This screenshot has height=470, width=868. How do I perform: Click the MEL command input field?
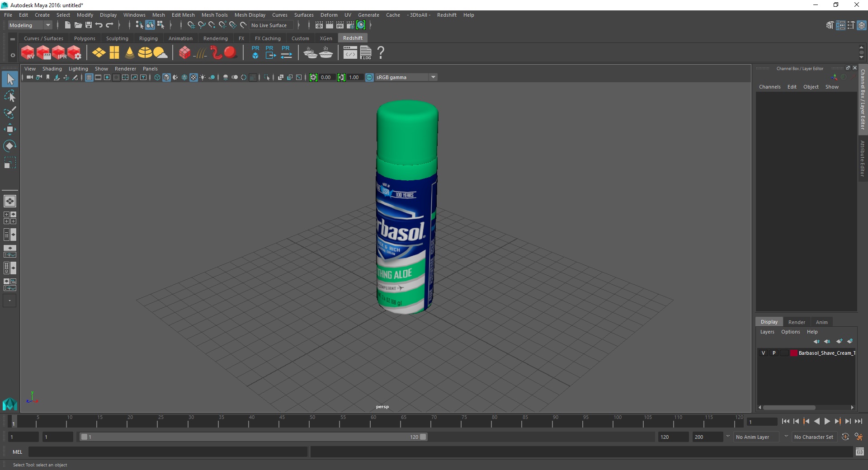[168, 452]
